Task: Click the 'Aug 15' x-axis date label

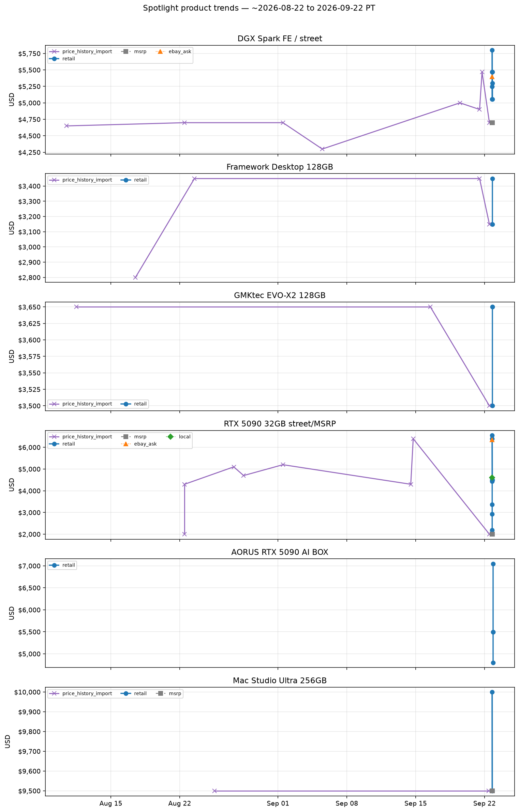Action: click(x=111, y=803)
